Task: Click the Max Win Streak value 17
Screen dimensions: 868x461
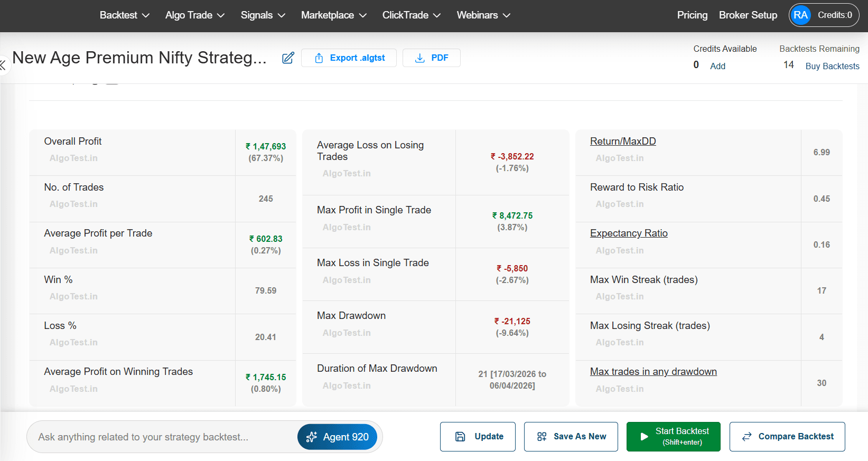Action: [822, 290]
